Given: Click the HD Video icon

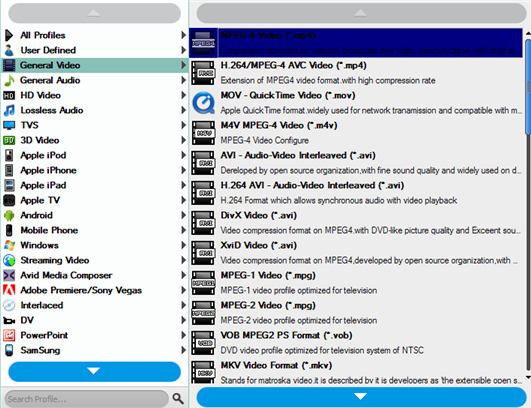Looking at the screenshot, I should [x=9, y=95].
